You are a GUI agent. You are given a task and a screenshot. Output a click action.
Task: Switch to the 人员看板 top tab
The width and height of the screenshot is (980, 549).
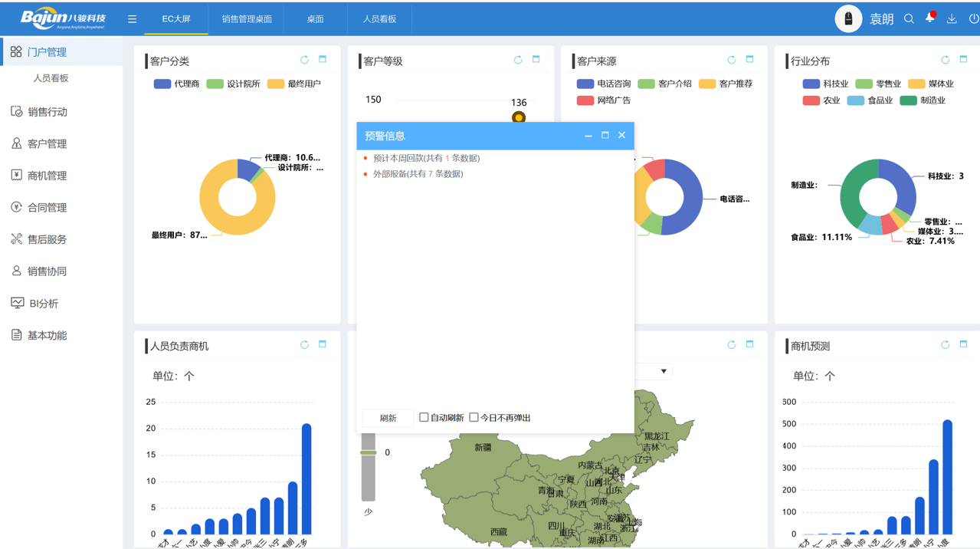click(379, 19)
